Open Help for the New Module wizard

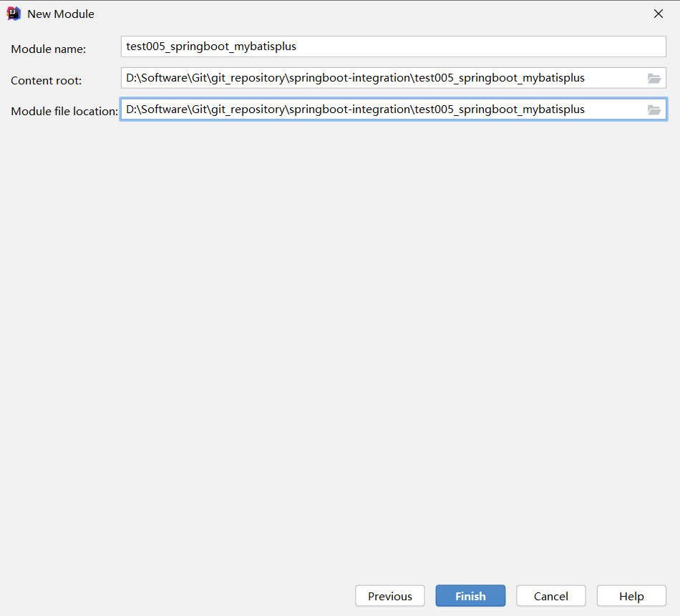coord(631,596)
